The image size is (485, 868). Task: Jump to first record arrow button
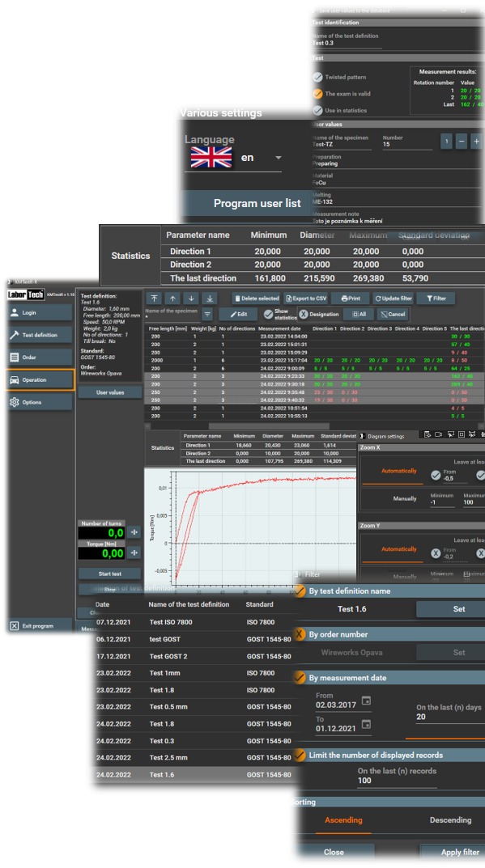coord(154,299)
